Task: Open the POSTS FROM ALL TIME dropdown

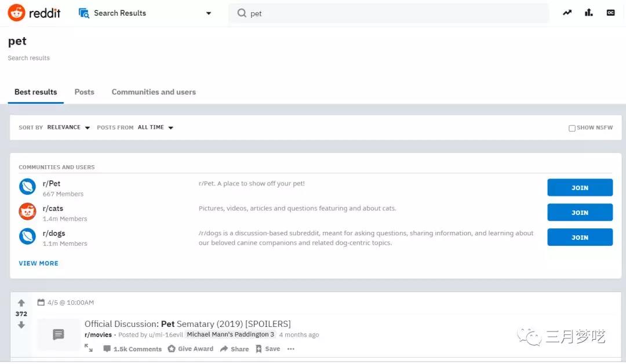Action: pyautogui.click(x=151, y=127)
